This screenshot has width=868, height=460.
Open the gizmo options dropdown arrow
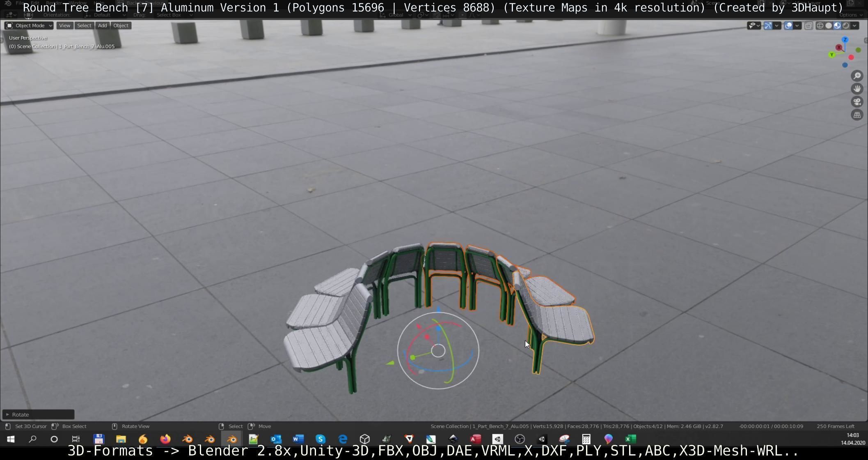click(776, 25)
